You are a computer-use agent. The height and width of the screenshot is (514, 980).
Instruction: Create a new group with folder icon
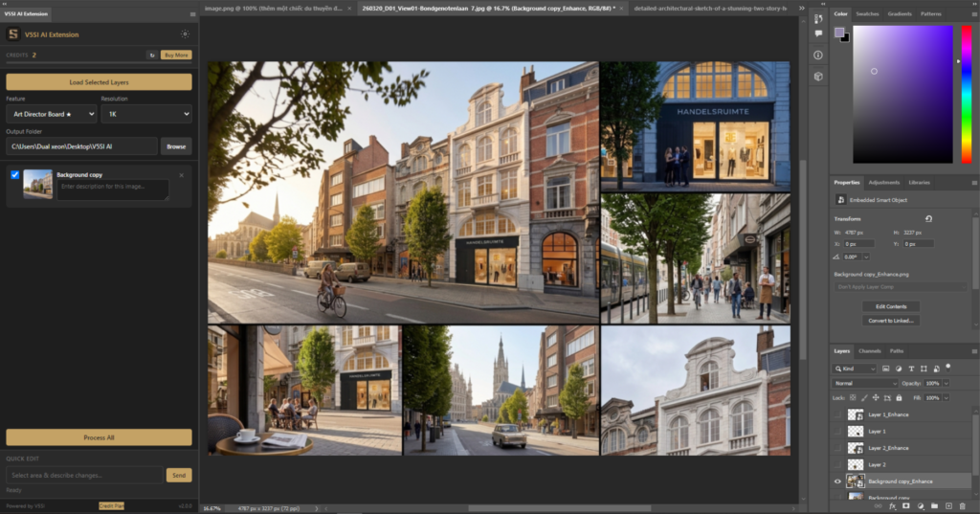[x=934, y=505]
